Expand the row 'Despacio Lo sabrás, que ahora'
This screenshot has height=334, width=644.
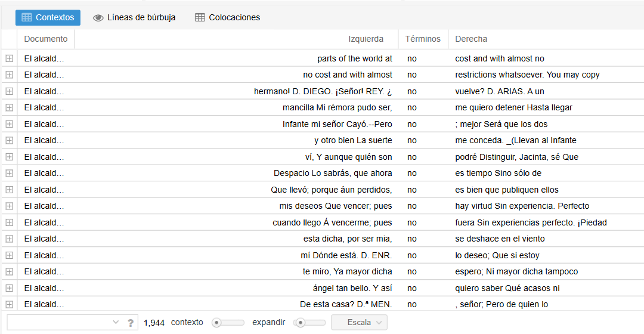10,174
